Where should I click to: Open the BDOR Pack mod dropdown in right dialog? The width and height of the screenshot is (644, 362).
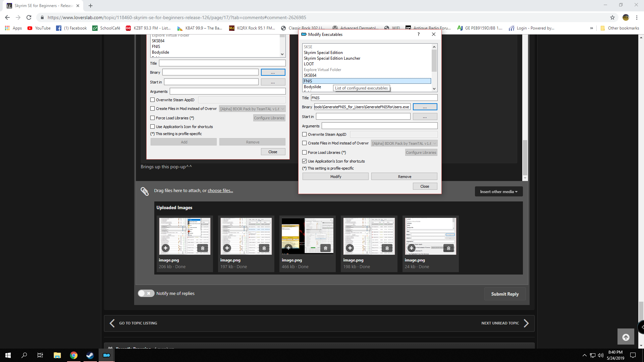pos(404,143)
